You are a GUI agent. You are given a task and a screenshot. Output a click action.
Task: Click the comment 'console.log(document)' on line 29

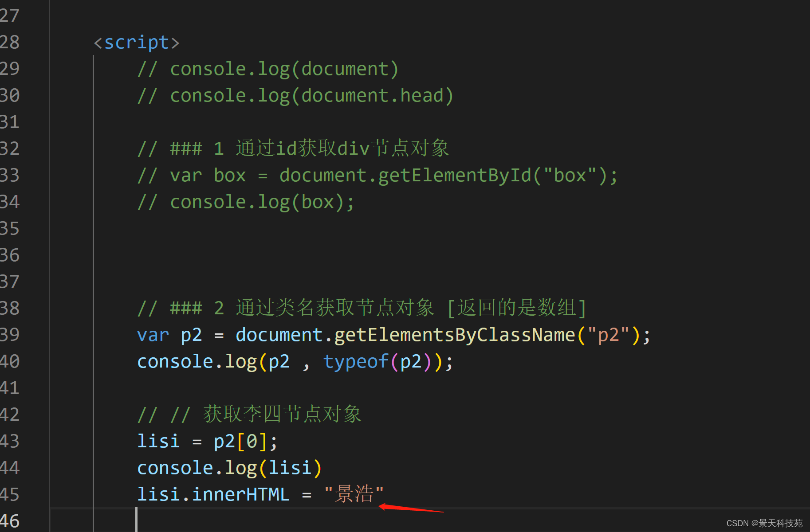(268, 69)
